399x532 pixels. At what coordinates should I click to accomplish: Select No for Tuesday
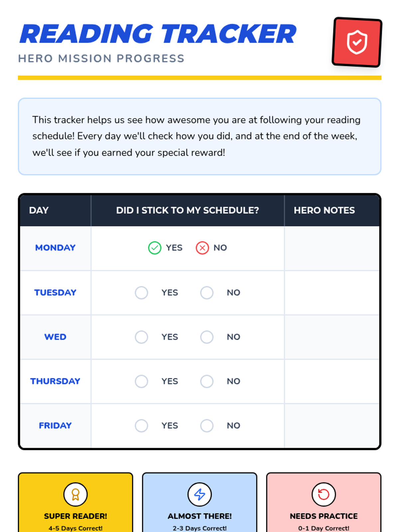click(x=207, y=293)
